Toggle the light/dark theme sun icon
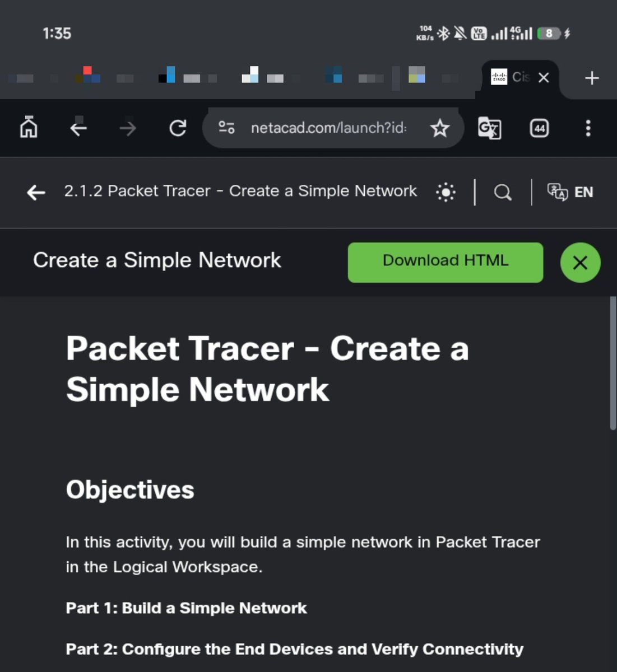 (446, 193)
